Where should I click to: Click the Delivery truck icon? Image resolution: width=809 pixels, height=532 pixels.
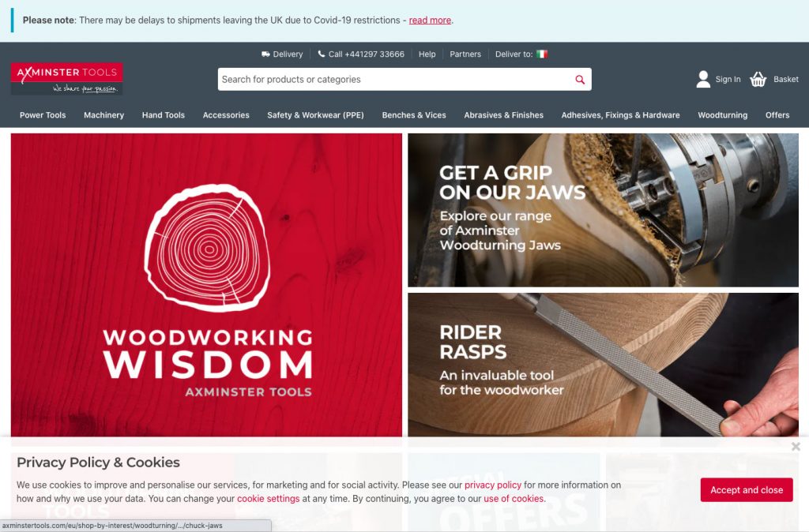(265, 54)
